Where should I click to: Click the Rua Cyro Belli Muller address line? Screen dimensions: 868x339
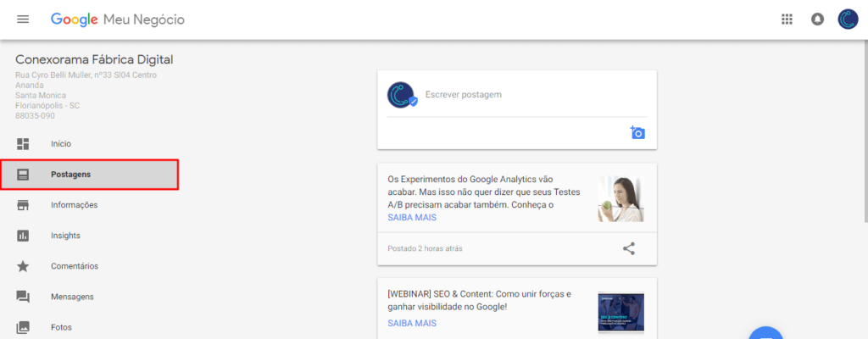pyautogui.click(x=86, y=75)
